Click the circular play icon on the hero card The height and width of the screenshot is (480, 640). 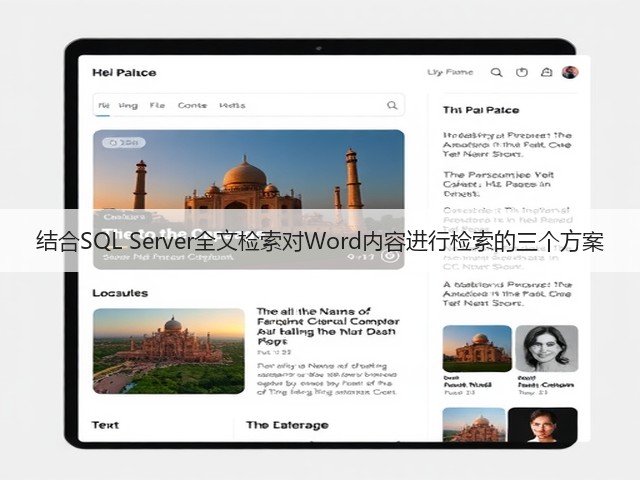click(390, 256)
